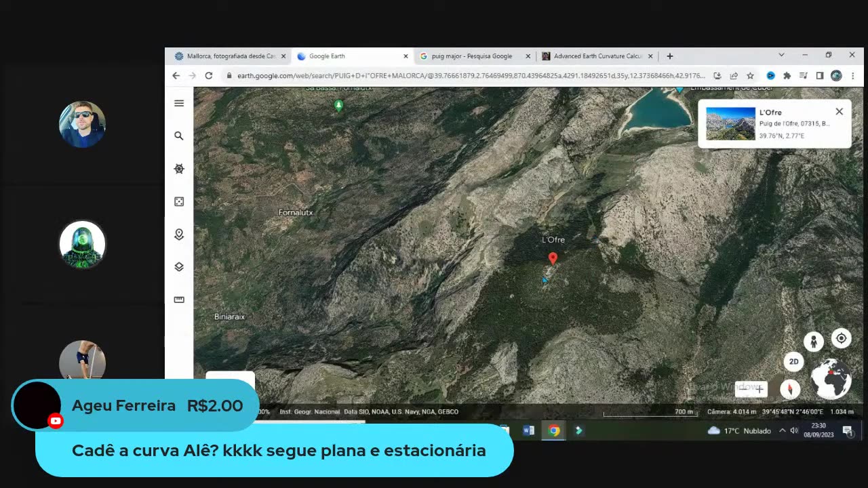Close the Mallorca, fotografiada tab
Viewport: 868px width, 488px height.
coord(283,56)
